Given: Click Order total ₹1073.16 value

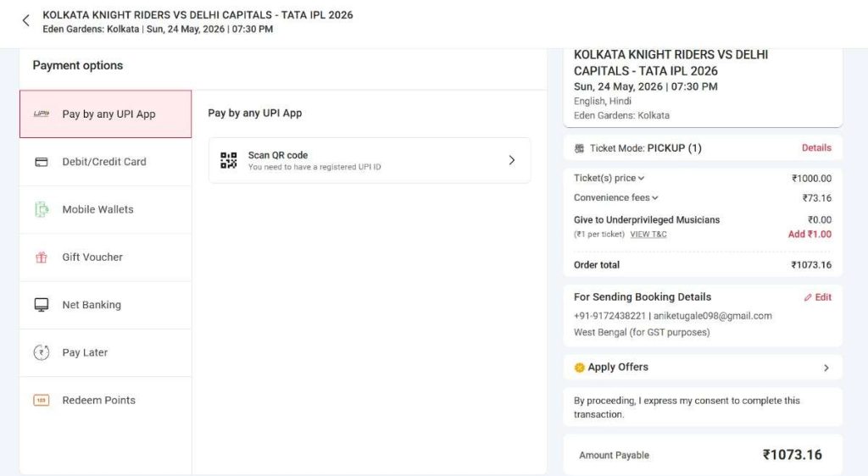Looking at the screenshot, I should point(811,265).
